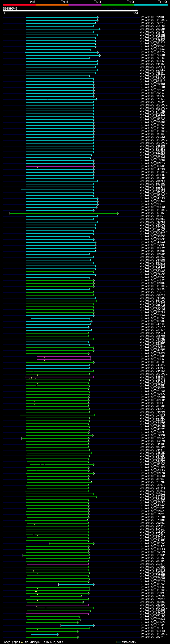Viewport: 170px width, 644px height.
Task: Open hit UniRef100_Q53LH8
Action: click(152, 29)
